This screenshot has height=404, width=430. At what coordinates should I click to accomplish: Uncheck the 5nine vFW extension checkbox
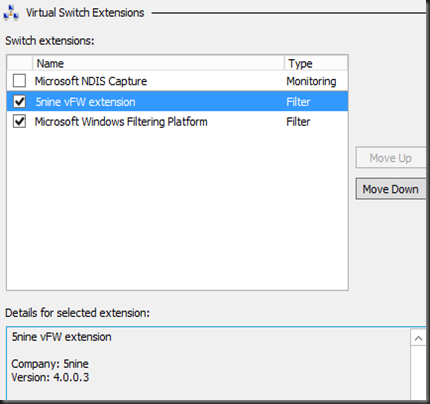[19, 101]
